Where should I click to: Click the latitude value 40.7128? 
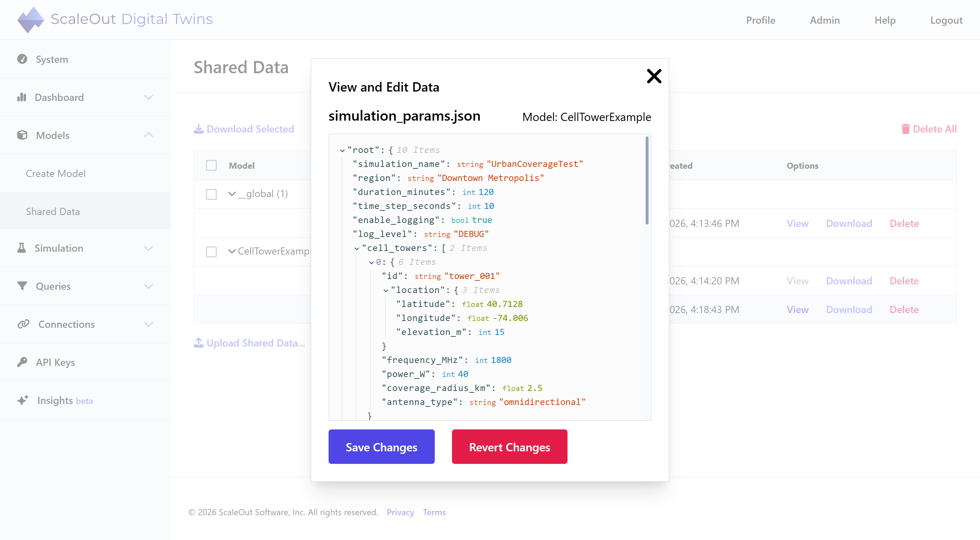tap(504, 304)
